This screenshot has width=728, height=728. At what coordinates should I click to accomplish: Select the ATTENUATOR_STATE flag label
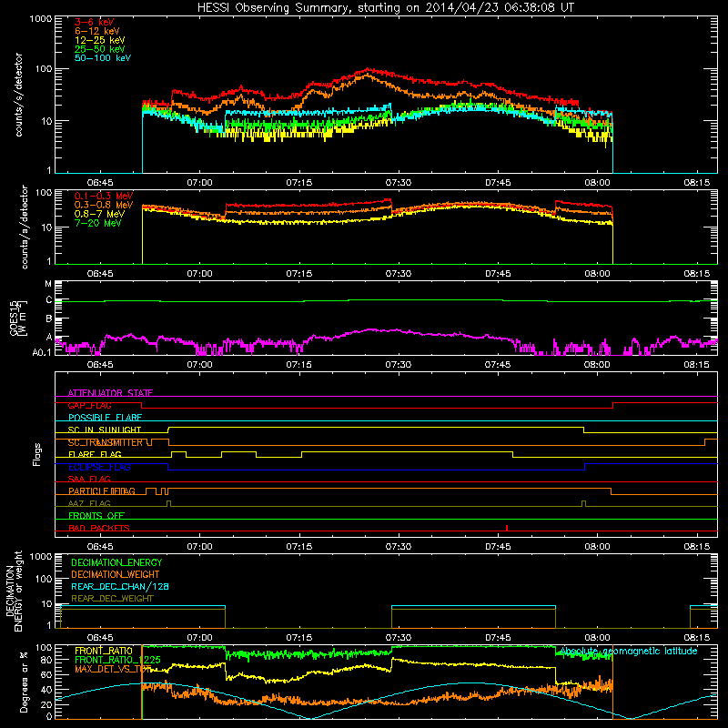pos(110,393)
